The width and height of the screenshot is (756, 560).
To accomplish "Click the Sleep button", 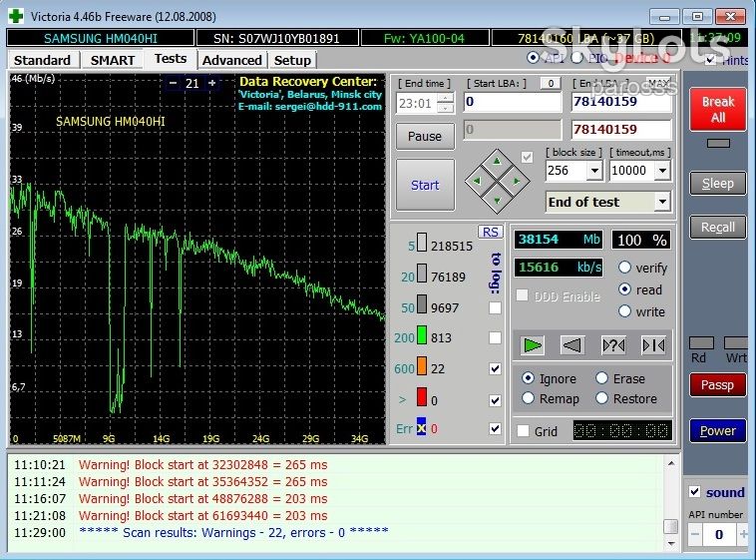I will tap(718, 184).
